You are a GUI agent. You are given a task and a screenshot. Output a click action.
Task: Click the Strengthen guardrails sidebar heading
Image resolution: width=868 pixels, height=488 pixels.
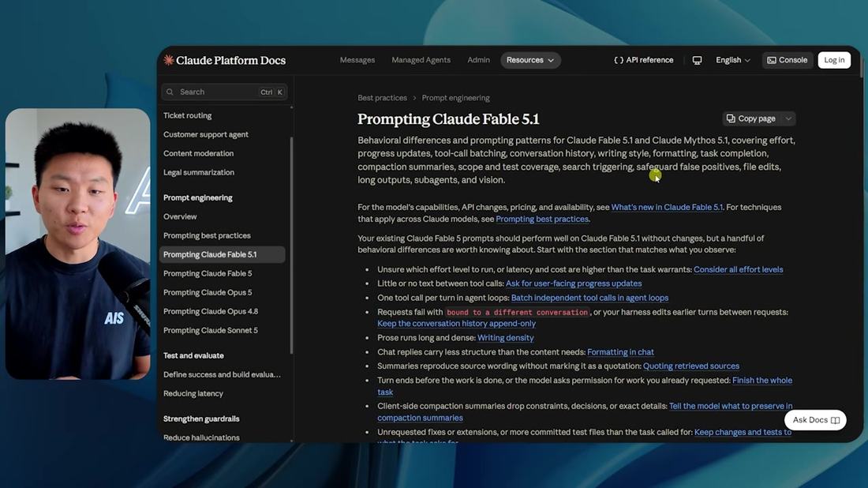click(201, 419)
